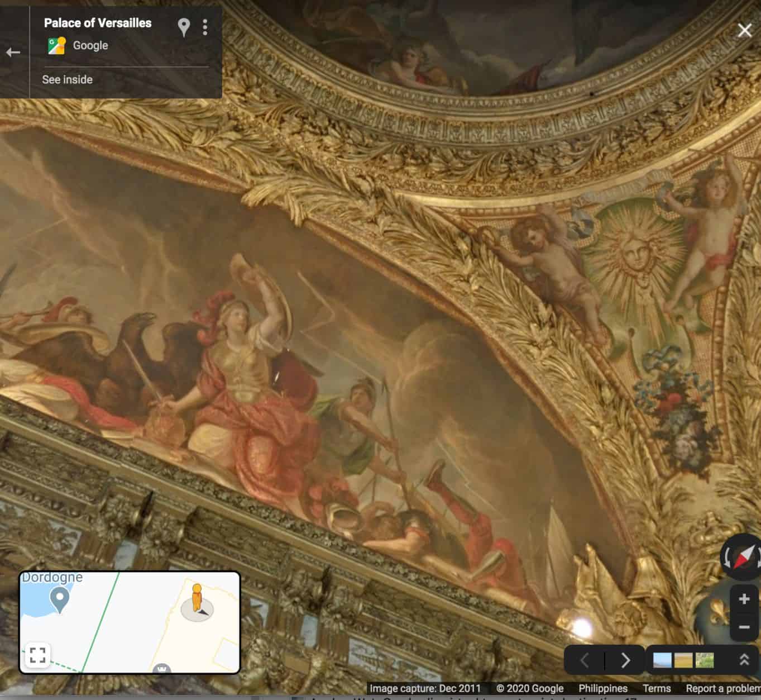
Task: Go to next image with right chevron
Action: point(625,660)
